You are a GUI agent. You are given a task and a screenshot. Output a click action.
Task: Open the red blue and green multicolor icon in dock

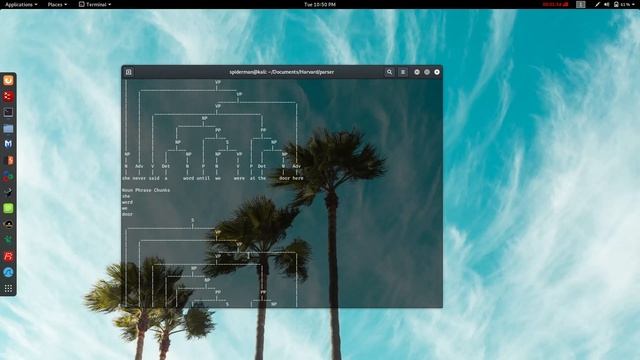8,176
